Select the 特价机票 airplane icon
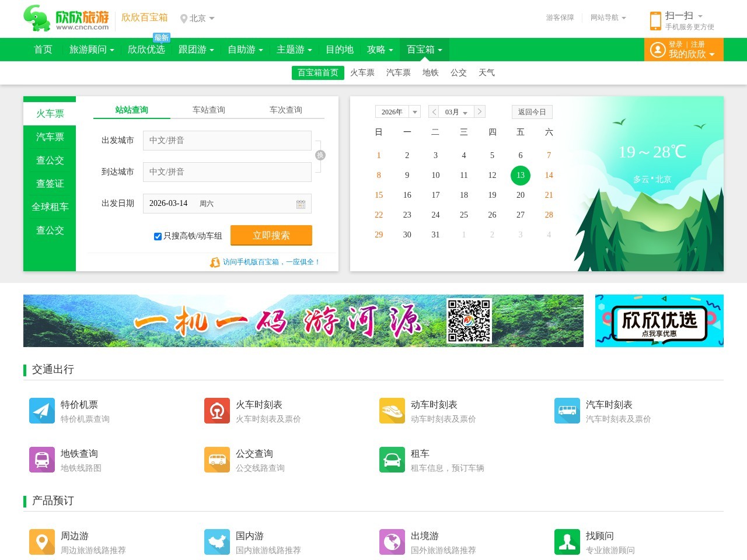 pos(41,411)
